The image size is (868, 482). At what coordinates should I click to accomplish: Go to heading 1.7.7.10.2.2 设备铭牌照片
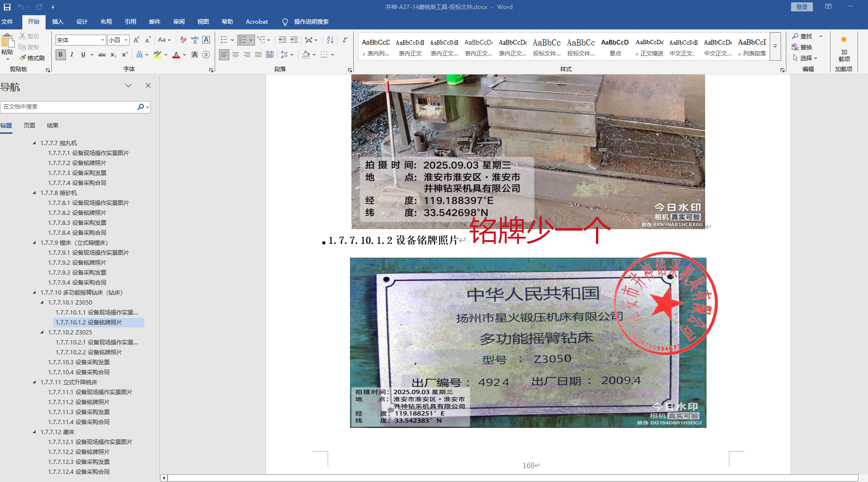(x=89, y=352)
